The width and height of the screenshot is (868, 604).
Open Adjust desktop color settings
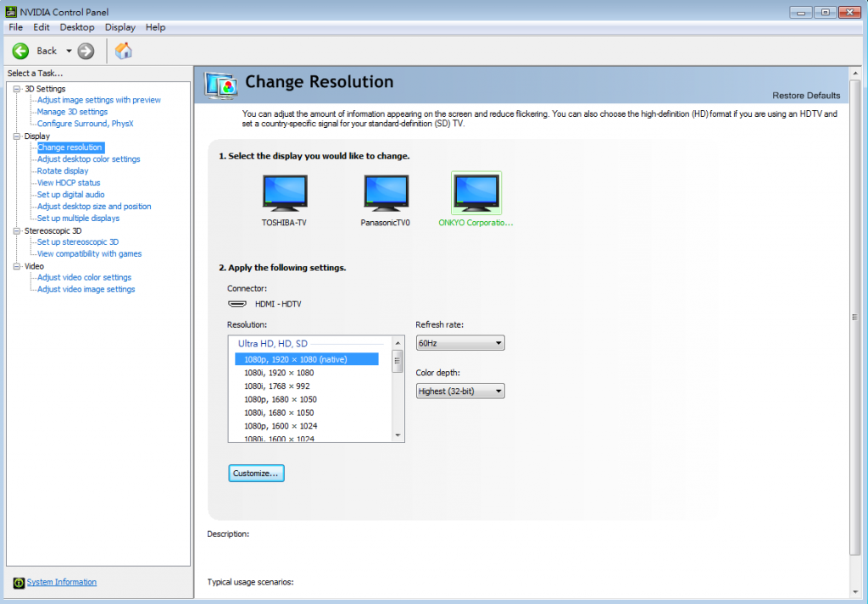[88, 159]
